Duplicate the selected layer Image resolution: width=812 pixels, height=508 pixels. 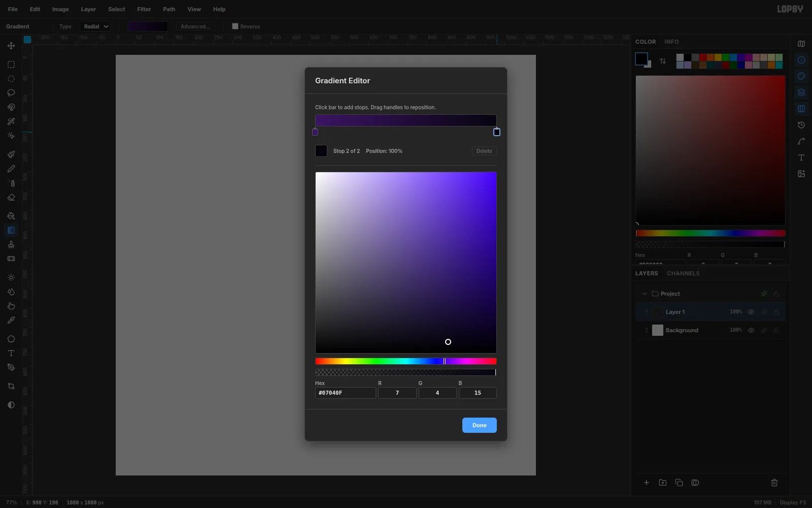[x=679, y=483]
